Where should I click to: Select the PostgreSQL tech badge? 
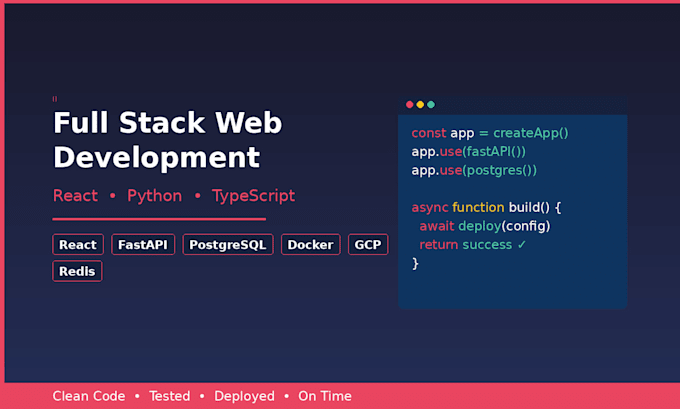point(228,245)
